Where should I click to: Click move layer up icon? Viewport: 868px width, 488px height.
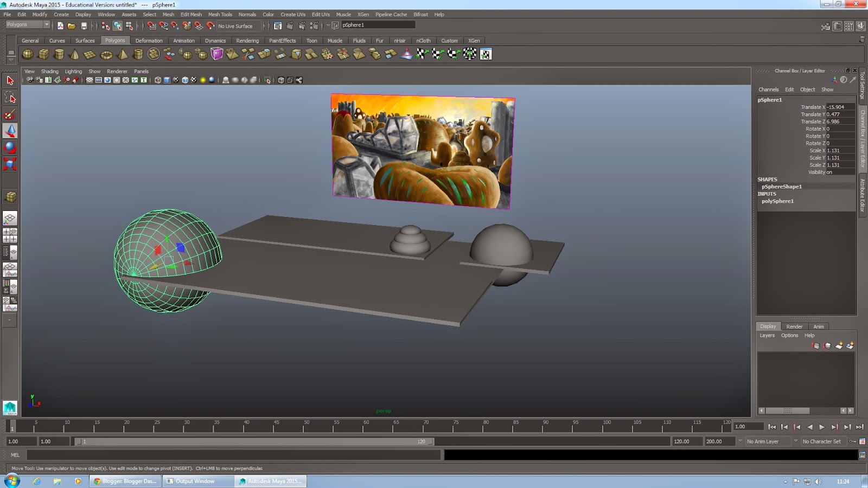pyautogui.click(x=816, y=345)
